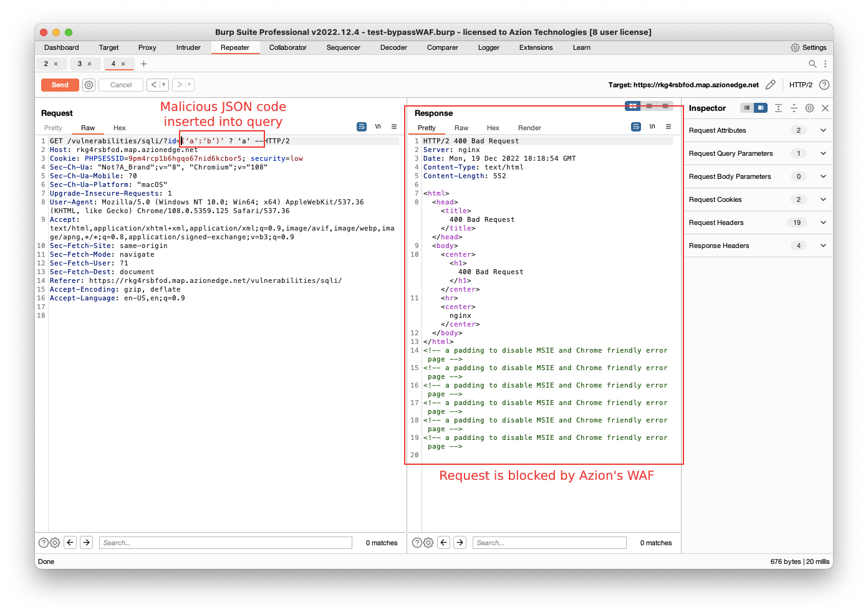
Task: Open request editor hamburger menu
Action: pyautogui.click(x=394, y=126)
